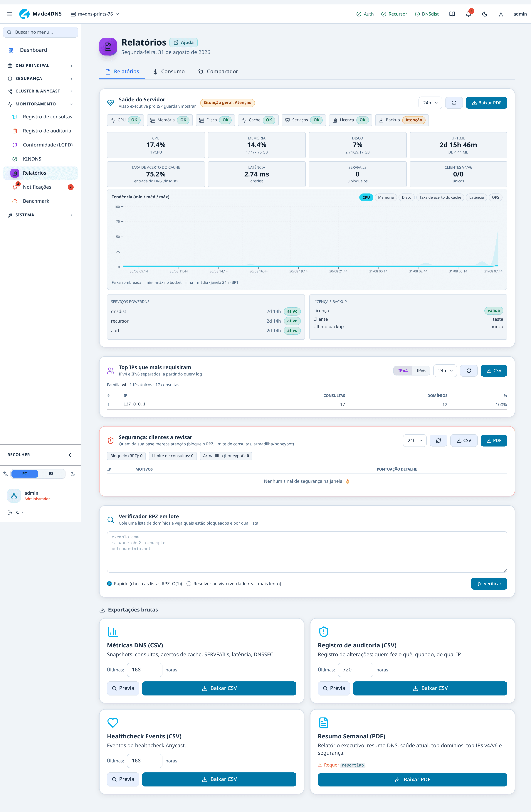Viewport: 531px width, 812px height.
Task: Open the hamburger menu icon
Action: pos(10,14)
